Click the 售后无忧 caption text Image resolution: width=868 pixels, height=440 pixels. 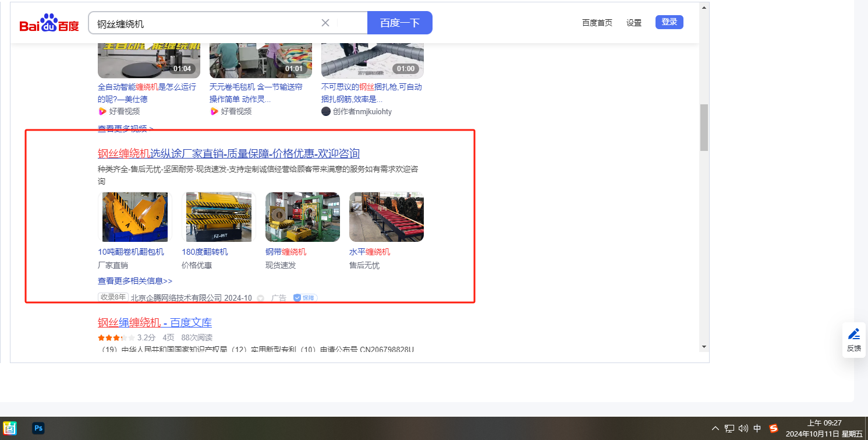pyautogui.click(x=364, y=265)
